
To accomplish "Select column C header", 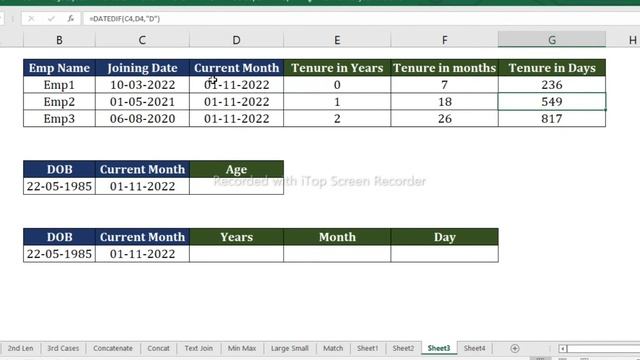I will click(x=142, y=40).
